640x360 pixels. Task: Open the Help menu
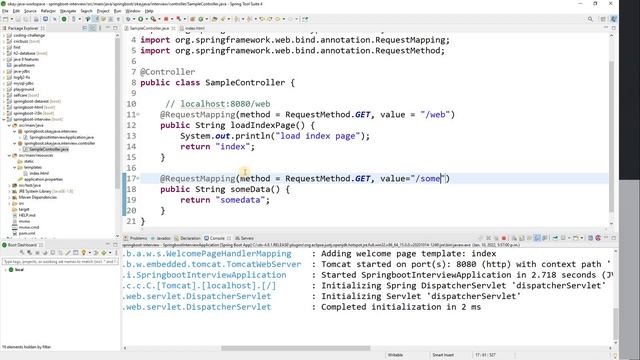[x=149, y=11]
